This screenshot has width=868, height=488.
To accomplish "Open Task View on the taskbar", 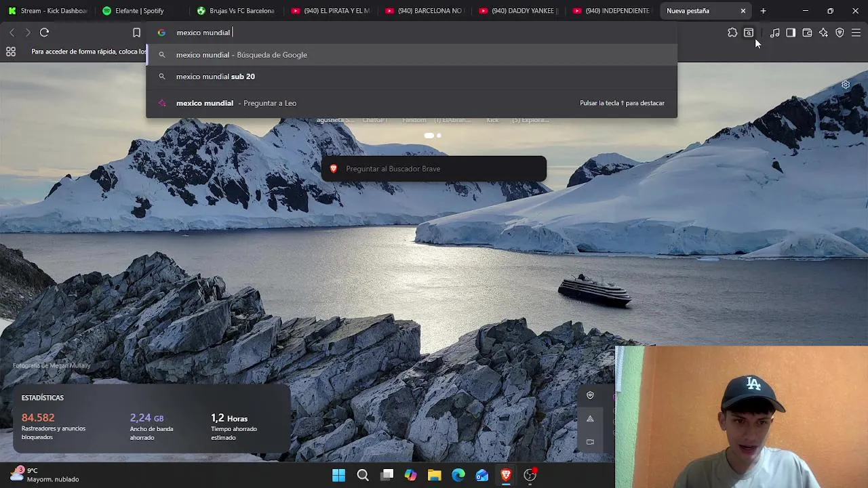I will (387, 475).
